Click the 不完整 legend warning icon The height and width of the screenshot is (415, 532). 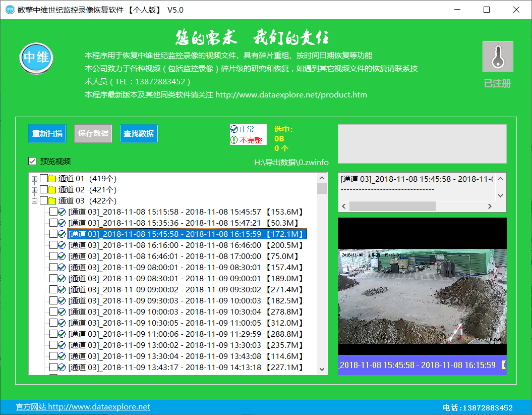tap(234, 140)
